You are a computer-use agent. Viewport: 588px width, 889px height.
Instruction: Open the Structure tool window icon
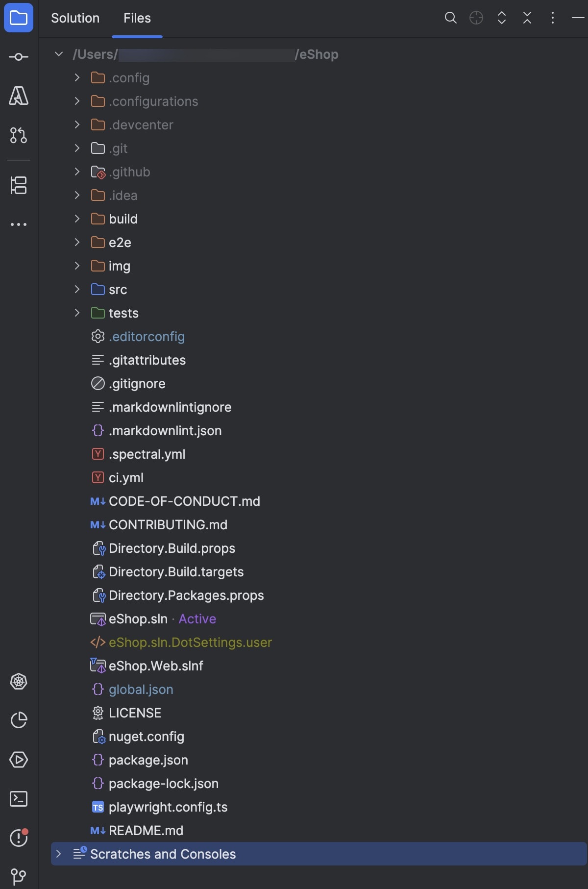pyautogui.click(x=19, y=185)
